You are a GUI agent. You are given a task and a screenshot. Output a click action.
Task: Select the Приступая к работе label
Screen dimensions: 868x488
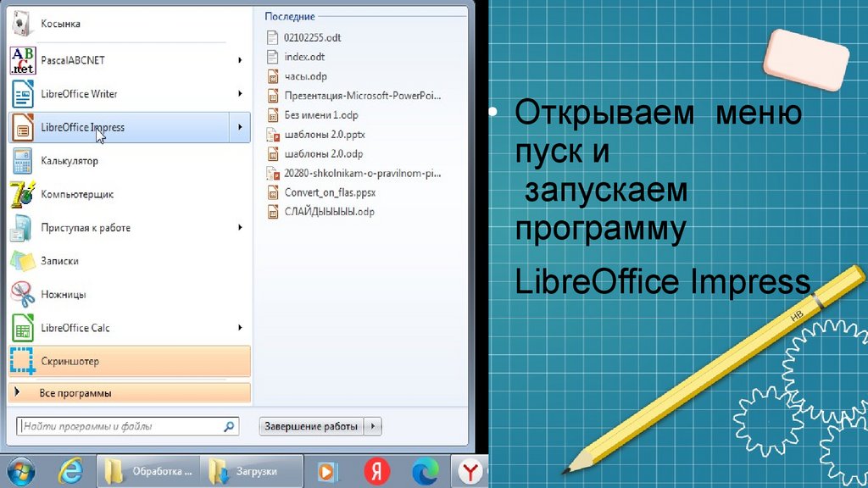tap(86, 228)
